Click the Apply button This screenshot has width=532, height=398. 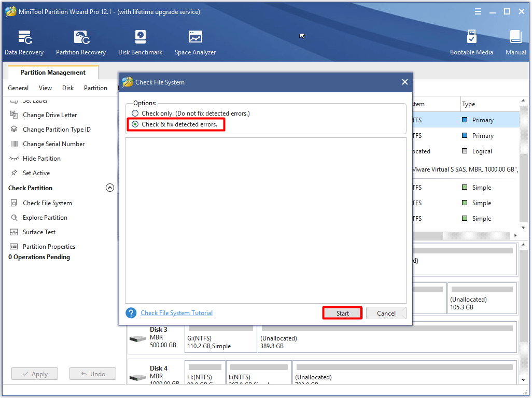(35, 374)
